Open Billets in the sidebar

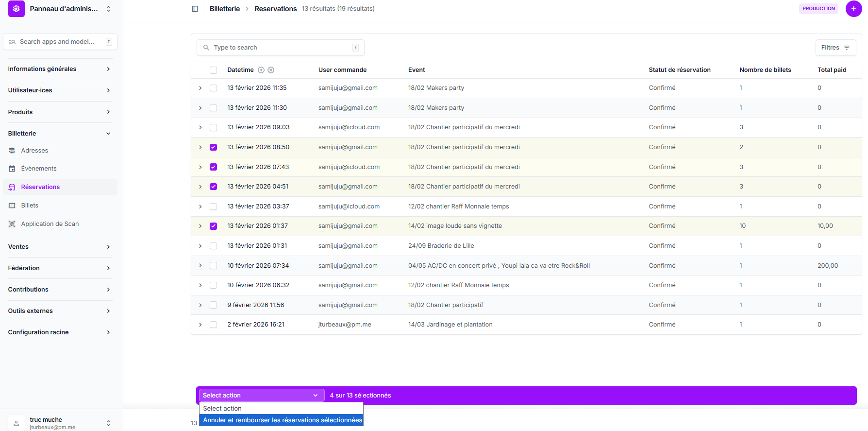pos(30,206)
